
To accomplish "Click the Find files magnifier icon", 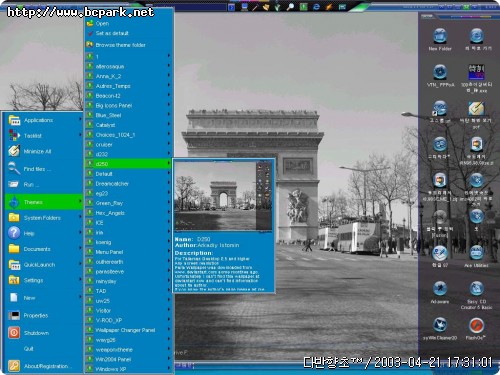I will click(14, 168).
